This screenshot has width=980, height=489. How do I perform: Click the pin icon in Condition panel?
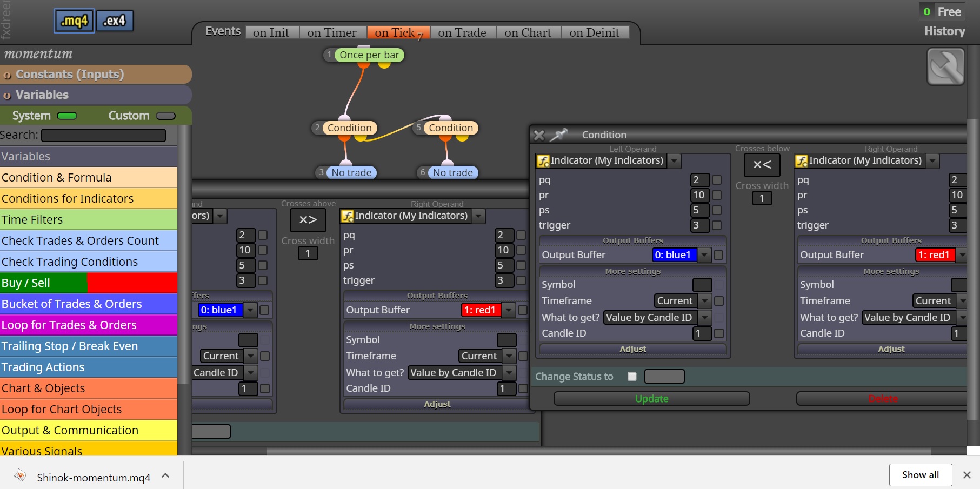click(x=558, y=135)
